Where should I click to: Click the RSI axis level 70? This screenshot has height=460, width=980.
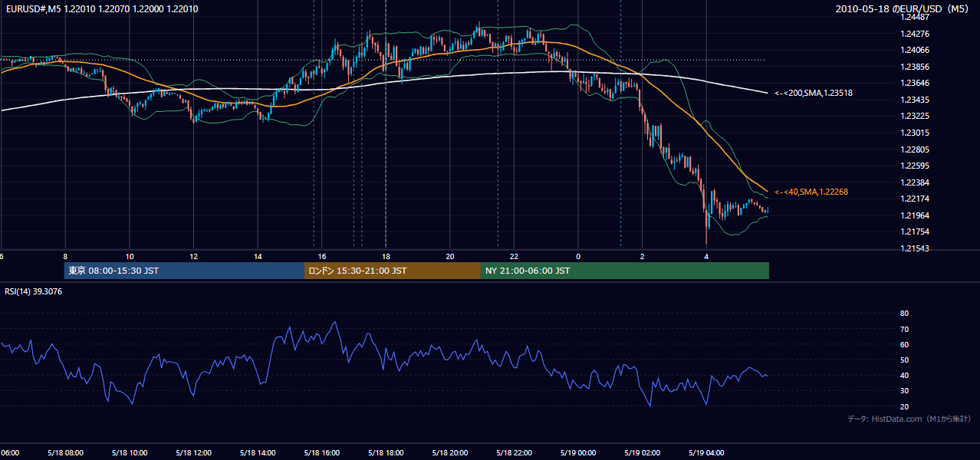[x=905, y=329]
